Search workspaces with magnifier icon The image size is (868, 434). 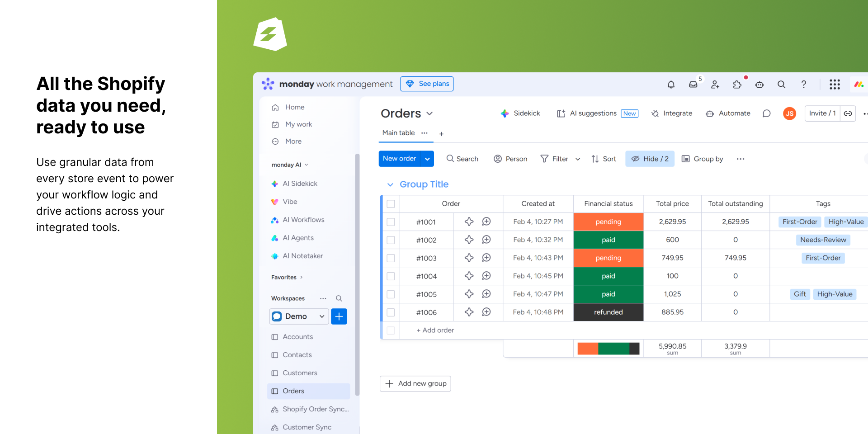[x=339, y=298]
